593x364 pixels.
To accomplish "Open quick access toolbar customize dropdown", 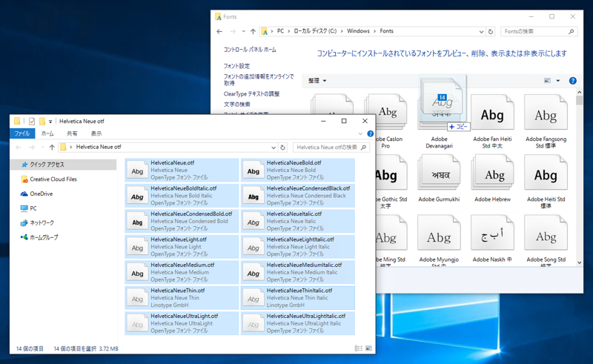I will 50,122.
